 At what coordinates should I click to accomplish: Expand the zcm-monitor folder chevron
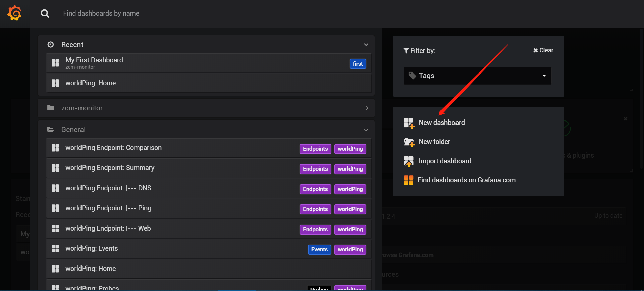(367, 108)
